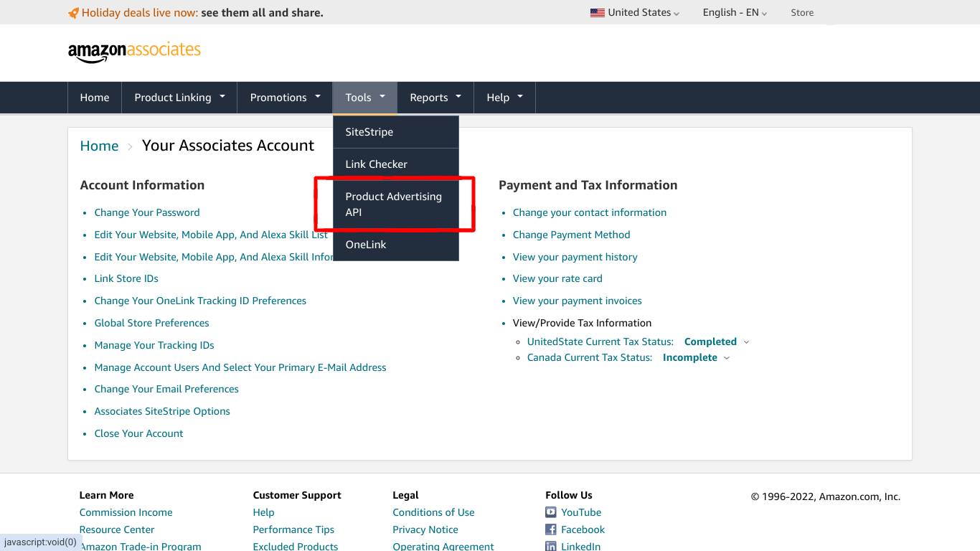Expand the Completed tax status chevron

tap(747, 342)
